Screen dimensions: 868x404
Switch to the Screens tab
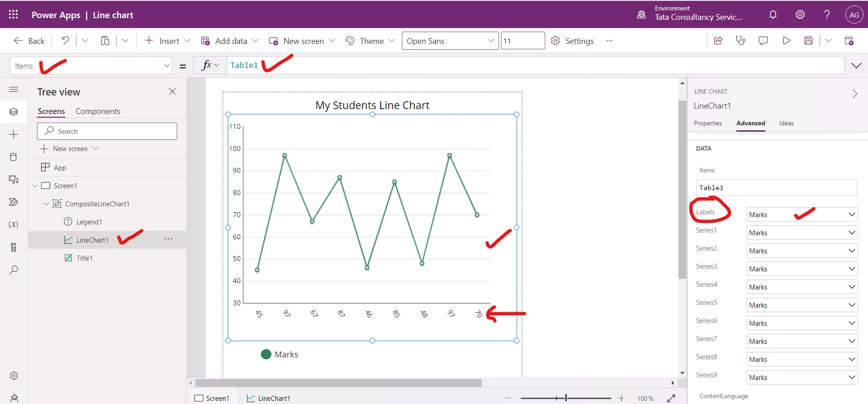click(51, 111)
